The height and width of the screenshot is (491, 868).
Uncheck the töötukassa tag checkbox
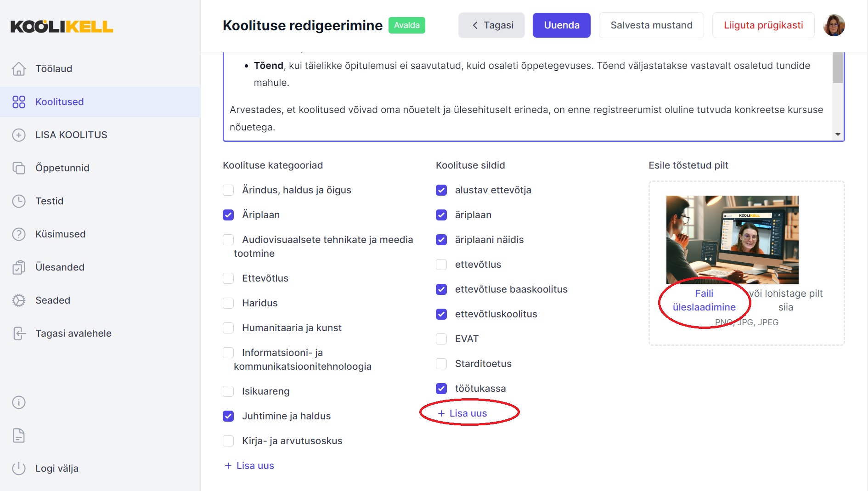coord(441,389)
